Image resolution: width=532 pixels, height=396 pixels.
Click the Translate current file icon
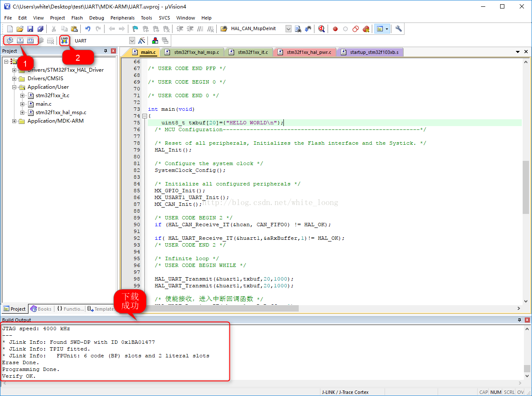click(x=9, y=40)
